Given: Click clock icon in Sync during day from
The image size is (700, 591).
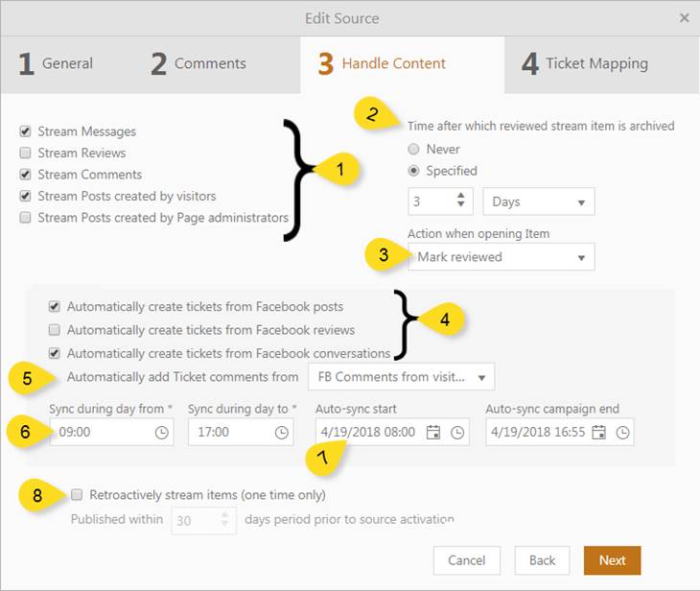Looking at the screenshot, I should [160, 432].
